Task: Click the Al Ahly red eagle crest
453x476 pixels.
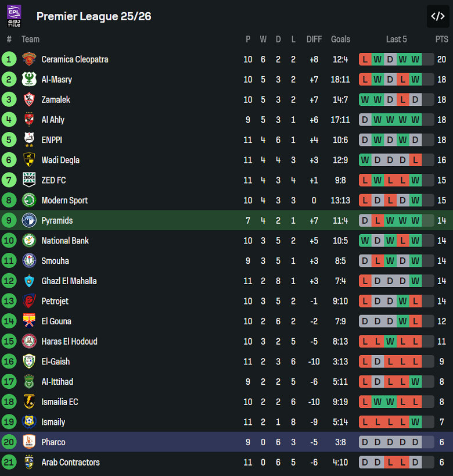Action: coord(29,120)
